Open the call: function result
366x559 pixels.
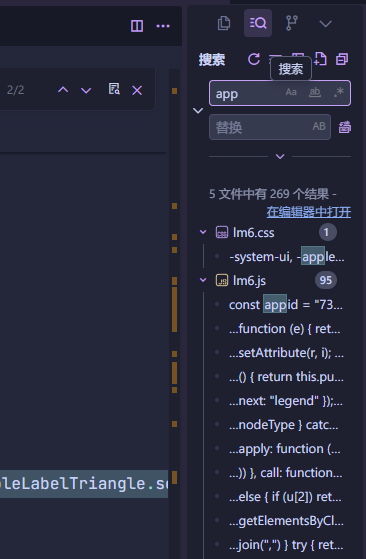pyautogui.click(x=285, y=473)
